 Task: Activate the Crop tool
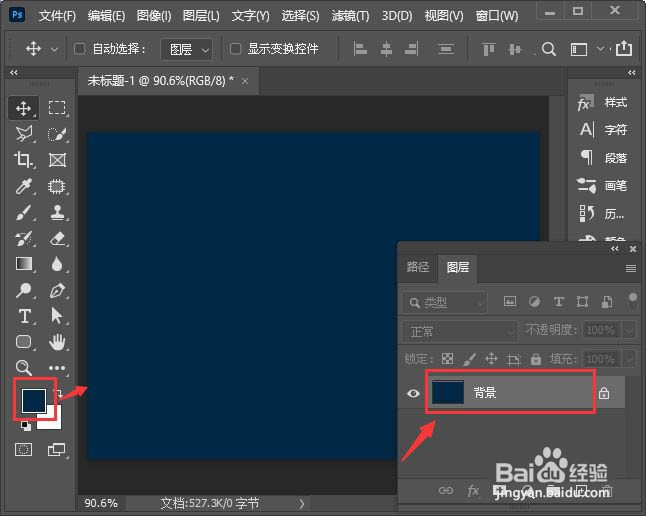tap(23, 159)
